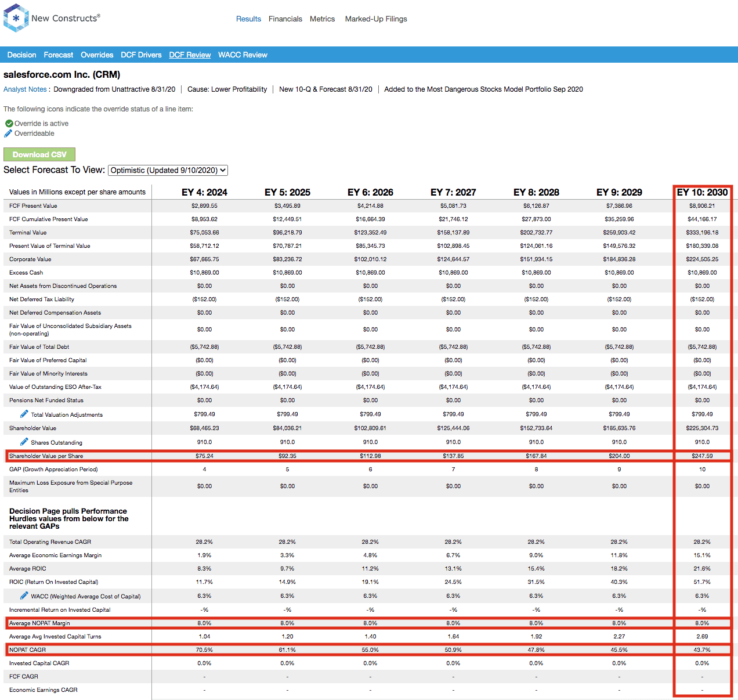Click the 43.7% NOPAT CAGR value
The width and height of the screenshot is (738, 700).
pyautogui.click(x=702, y=650)
